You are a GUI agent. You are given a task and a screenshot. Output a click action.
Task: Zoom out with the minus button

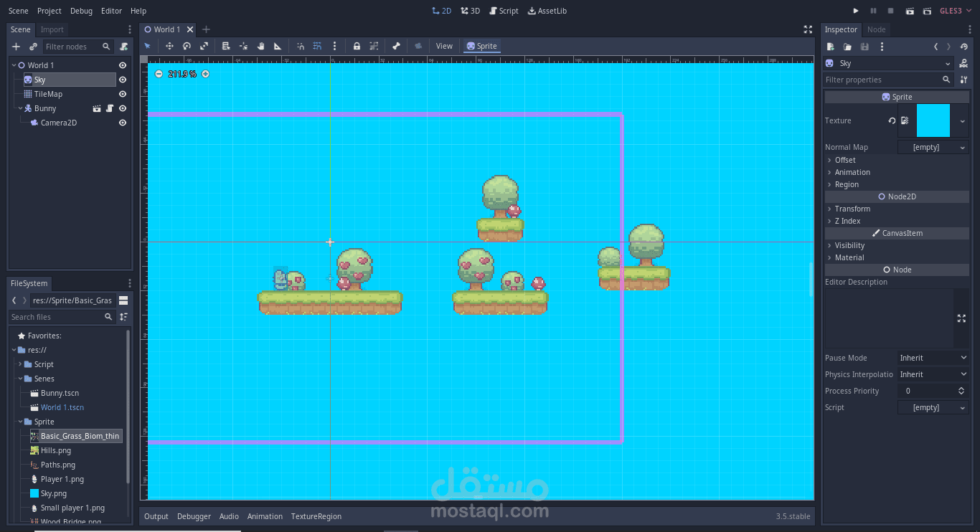click(x=159, y=74)
